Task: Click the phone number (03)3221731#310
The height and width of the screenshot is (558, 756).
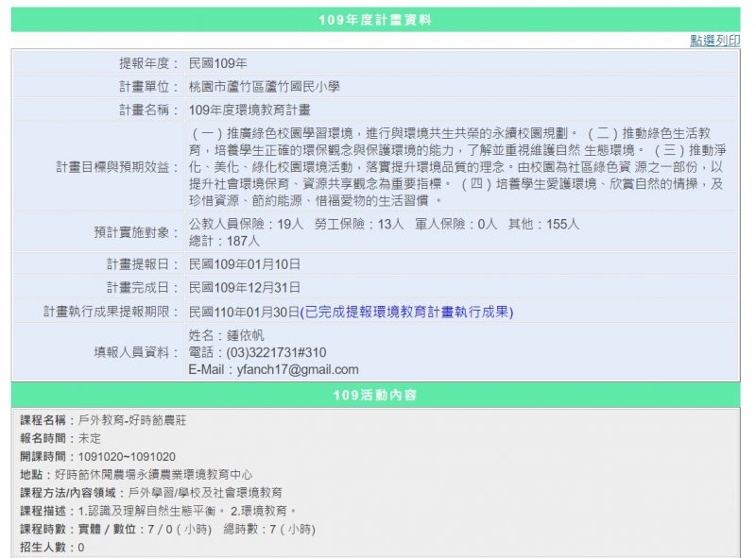Action: pyautogui.click(x=276, y=352)
